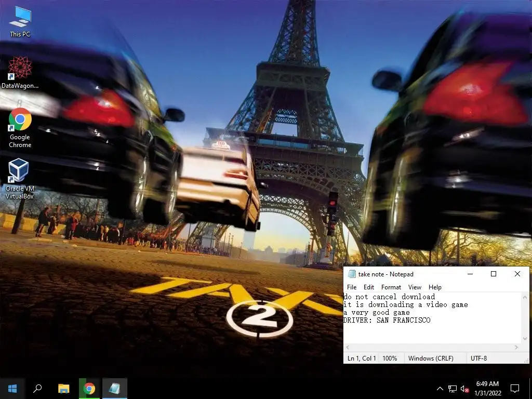Open network status tray icon
Viewport: 532px width, 399px height.
click(453, 389)
